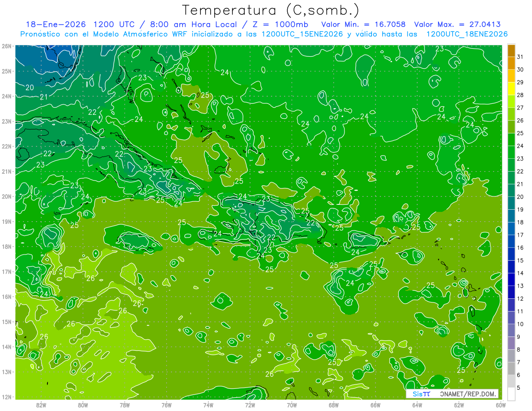Screen dimensions: 532x411
Task: Click the color scale label 12
Action: tap(520, 299)
